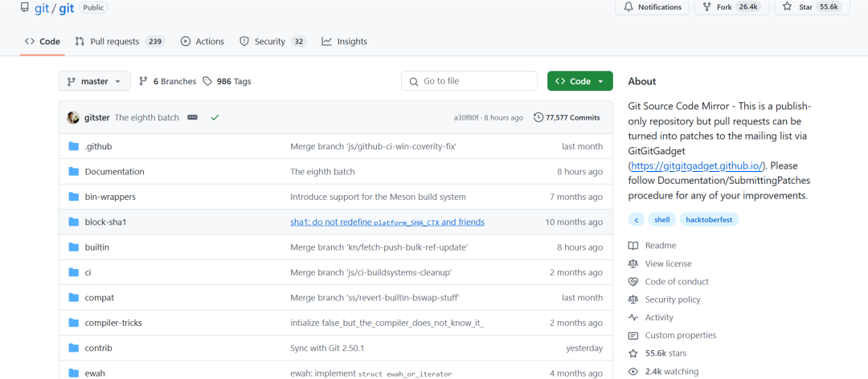Open the Readme link in About

point(661,246)
